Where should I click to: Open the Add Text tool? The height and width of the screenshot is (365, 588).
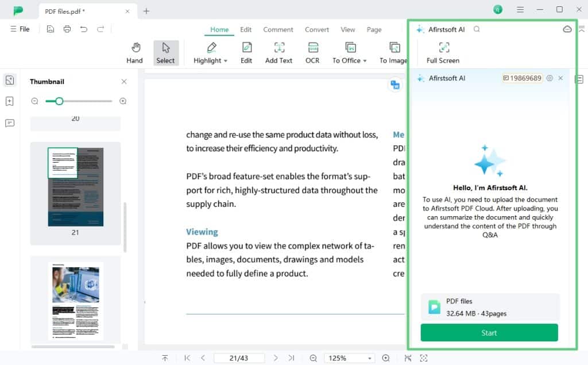point(278,52)
